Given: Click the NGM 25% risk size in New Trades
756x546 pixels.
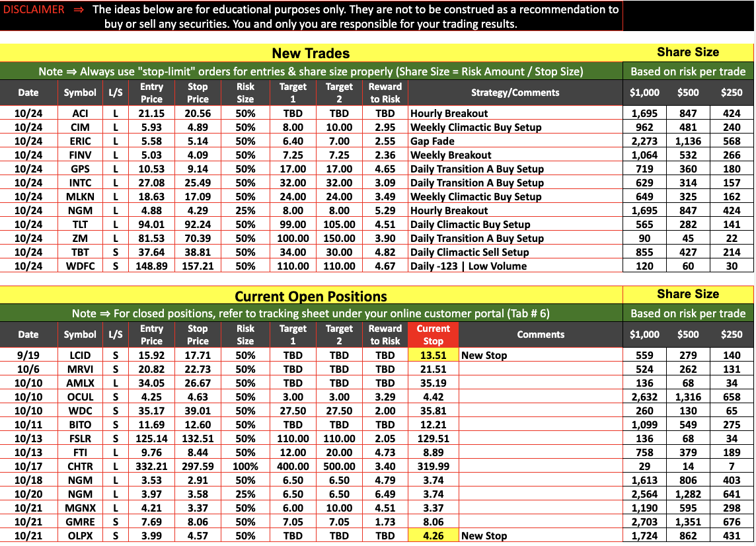Looking at the screenshot, I should (x=245, y=211).
